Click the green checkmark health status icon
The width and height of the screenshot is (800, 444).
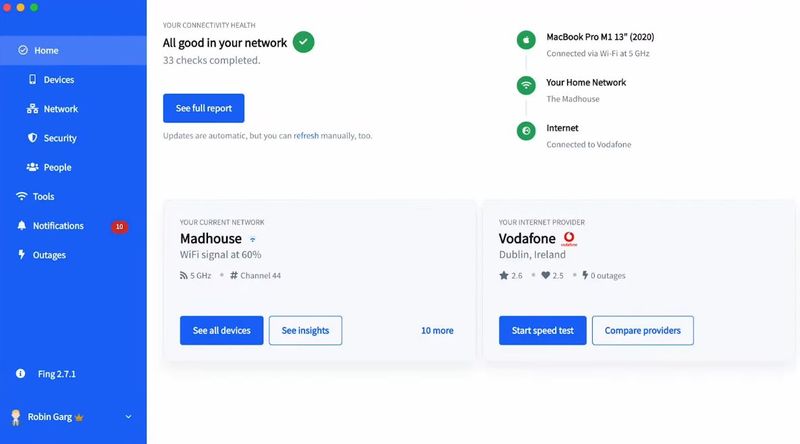click(x=304, y=42)
